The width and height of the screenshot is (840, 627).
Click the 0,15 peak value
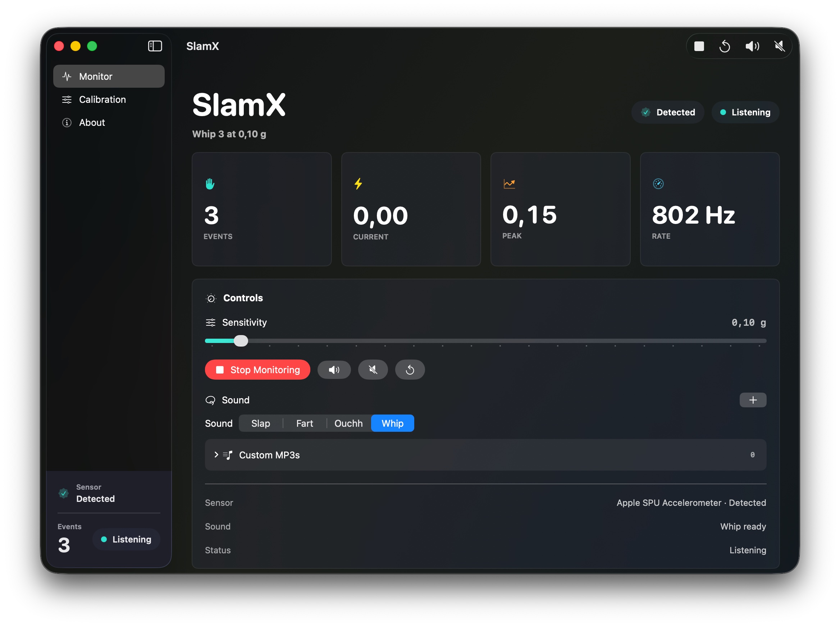[529, 215]
